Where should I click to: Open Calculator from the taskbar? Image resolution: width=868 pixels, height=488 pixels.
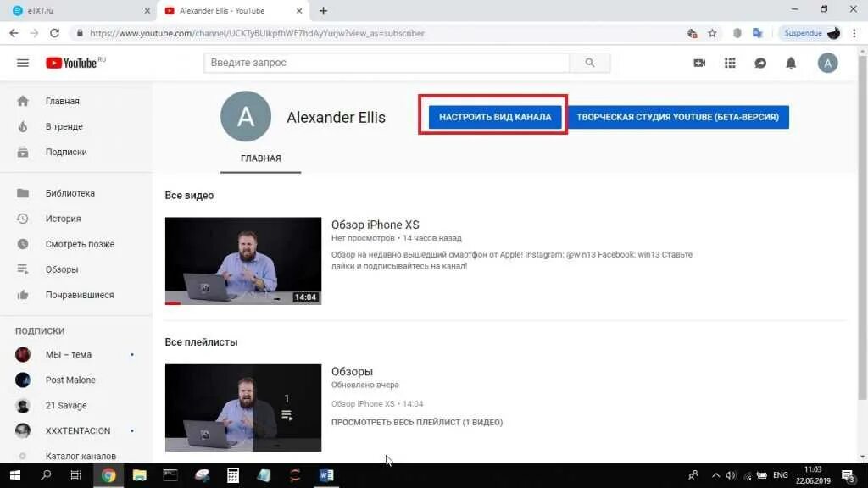(233, 475)
